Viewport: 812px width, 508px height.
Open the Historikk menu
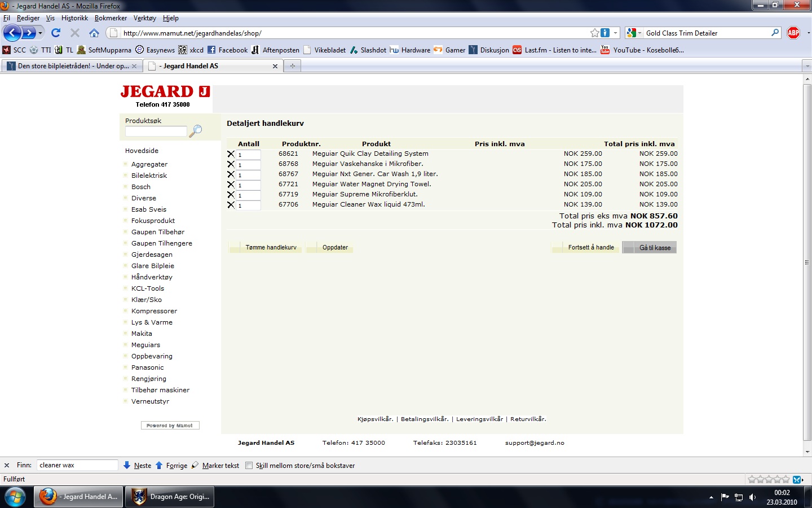coord(74,18)
